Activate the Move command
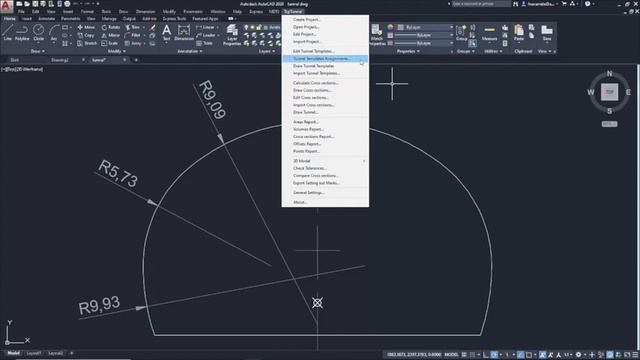Image resolution: width=640 pixels, height=360 pixels. tap(86, 27)
